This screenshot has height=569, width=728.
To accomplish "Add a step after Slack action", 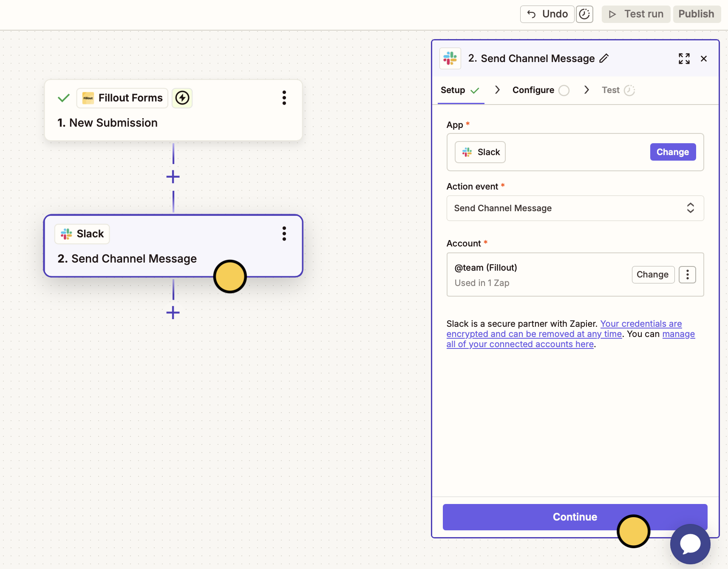I will [173, 313].
